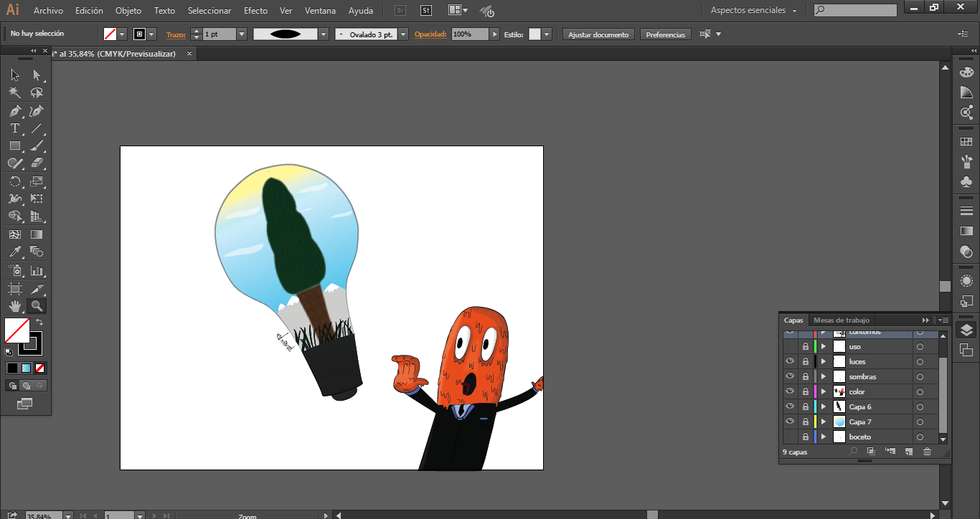Click the fill color swatch in toolbox
The height and width of the screenshot is (519, 980).
tap(17, 330)
